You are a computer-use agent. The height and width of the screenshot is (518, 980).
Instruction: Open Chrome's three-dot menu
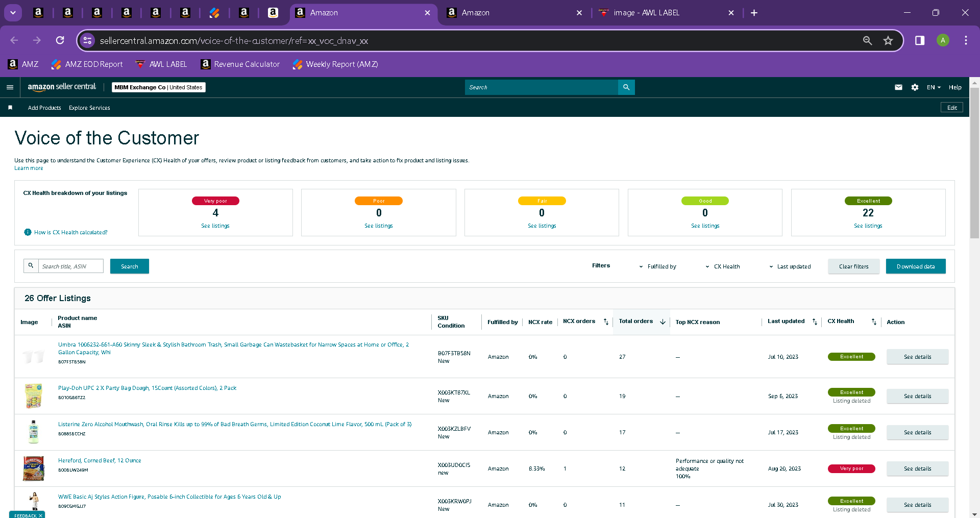point(966,40)
